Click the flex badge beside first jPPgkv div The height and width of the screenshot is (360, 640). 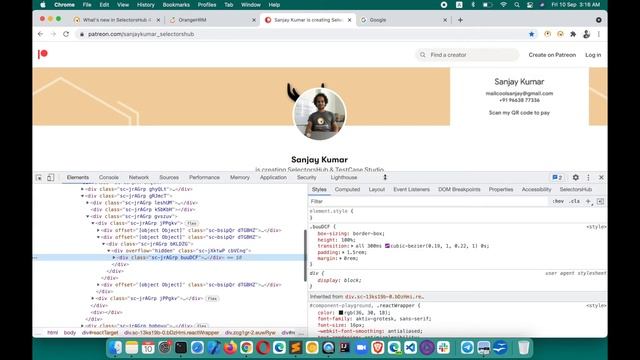(191, 223)
